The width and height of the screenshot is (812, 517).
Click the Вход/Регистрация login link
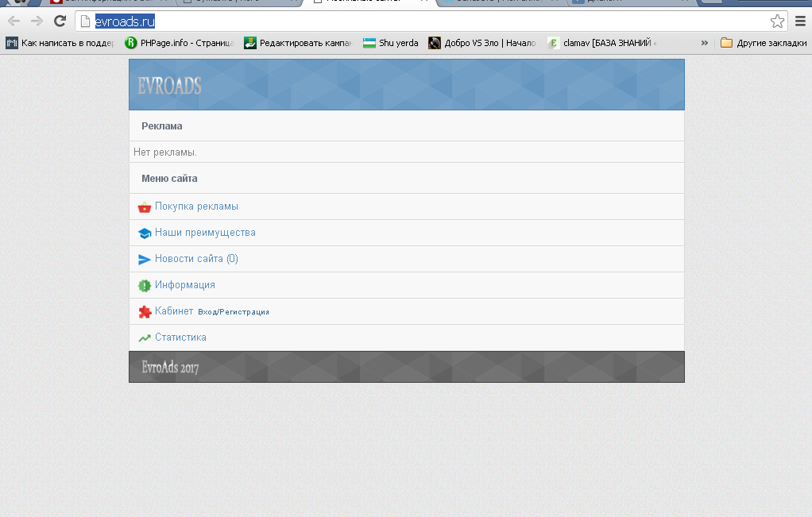234,312
